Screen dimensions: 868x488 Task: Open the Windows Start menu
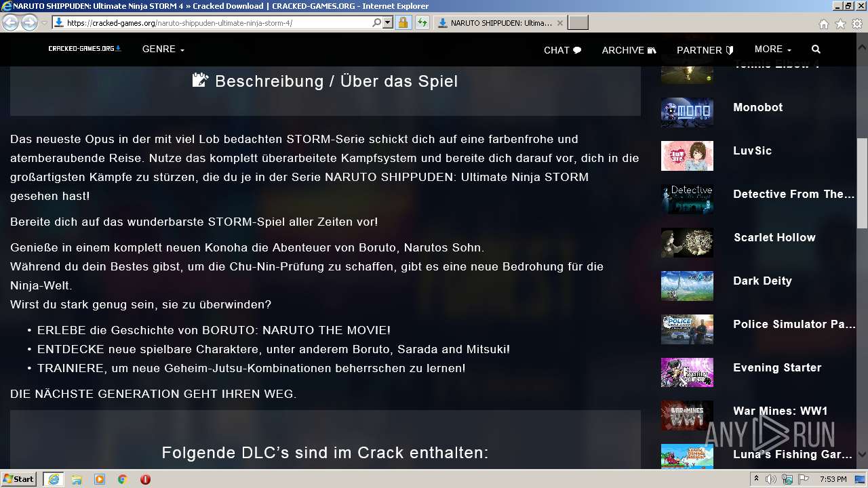19,479
